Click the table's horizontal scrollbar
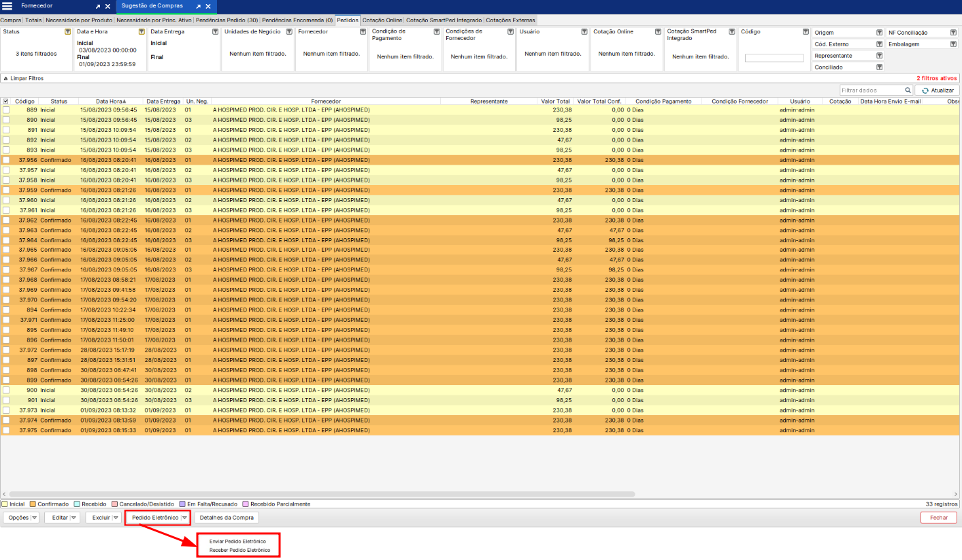The height and width of the screenshot is (560, 962). tap(322, 495)
